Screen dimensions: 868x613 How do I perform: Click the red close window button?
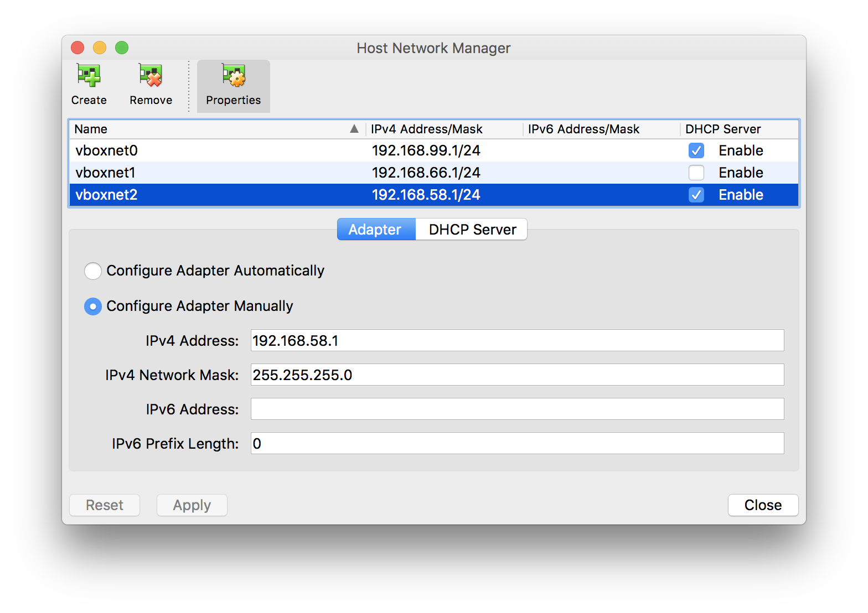[x=77, y=48]
